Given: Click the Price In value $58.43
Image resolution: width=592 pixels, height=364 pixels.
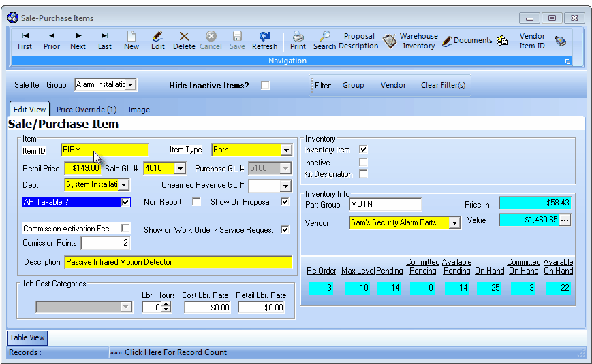Looking at the screenshot, I should (535, 203).
